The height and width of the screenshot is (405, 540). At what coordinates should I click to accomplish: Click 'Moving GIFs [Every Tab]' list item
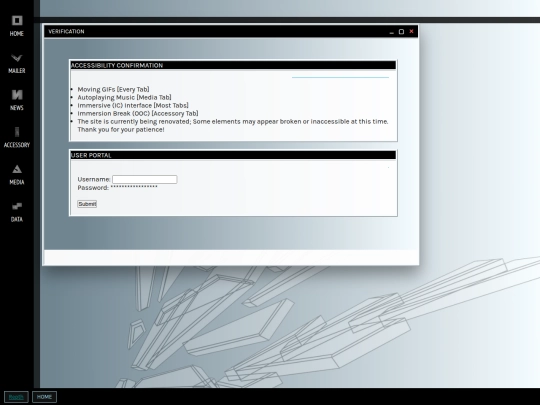[113, 89]
